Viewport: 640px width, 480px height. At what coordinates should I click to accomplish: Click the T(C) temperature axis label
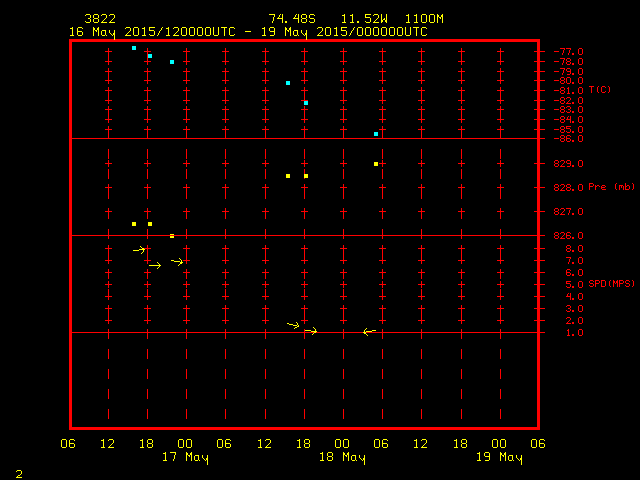click(x=599, y=90)
